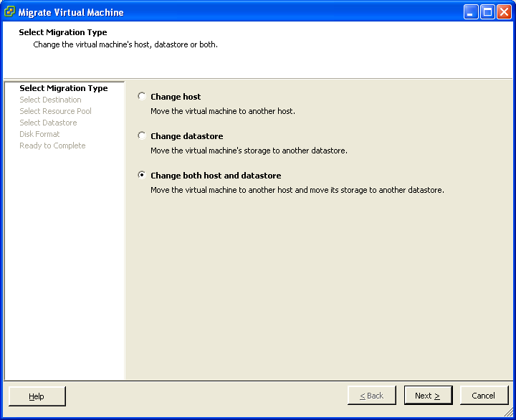This screenshot has width=516, height=420.
Task: Cancel the migration wizard
Action: 483,396
